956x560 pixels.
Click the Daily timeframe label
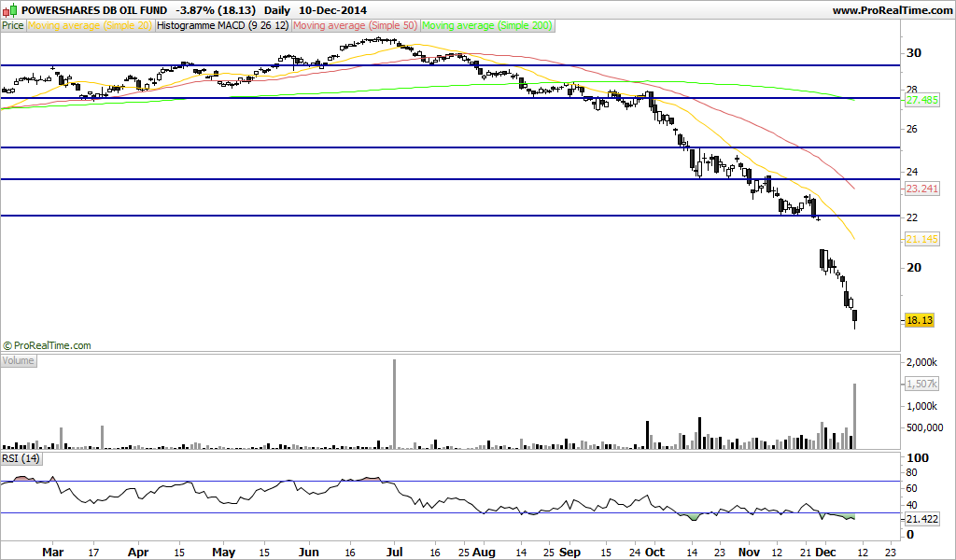pyautogui.click(x=276, y=10)
